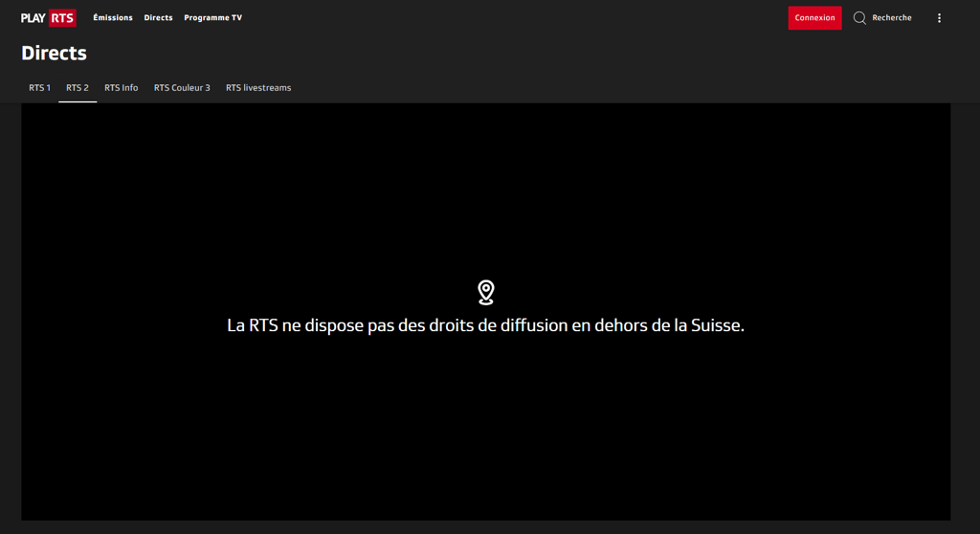Click the Directs page heading
The height and width of the screenshot is (534, 980).
(54, 54)
